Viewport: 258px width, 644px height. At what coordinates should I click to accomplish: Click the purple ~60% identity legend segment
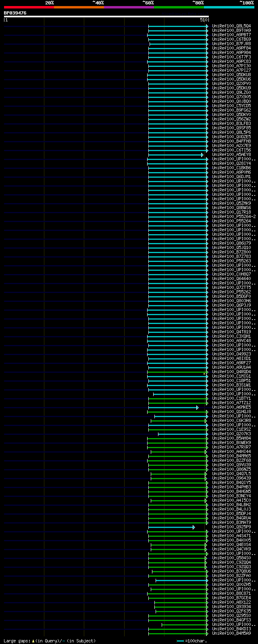(x=129, y=7)
